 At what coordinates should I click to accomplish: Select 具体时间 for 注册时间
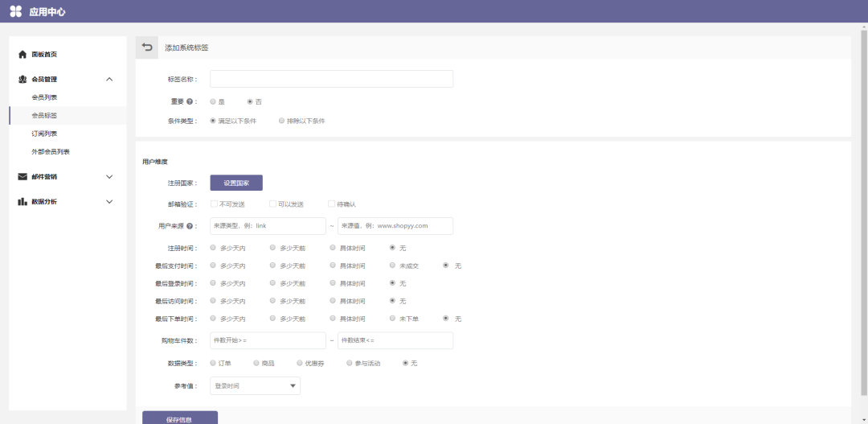333,248
